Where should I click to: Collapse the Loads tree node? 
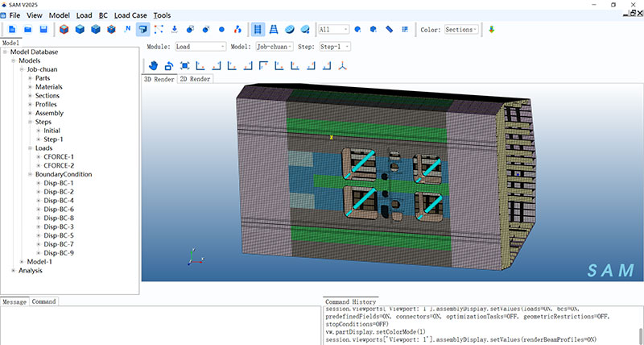pos(30,148)
